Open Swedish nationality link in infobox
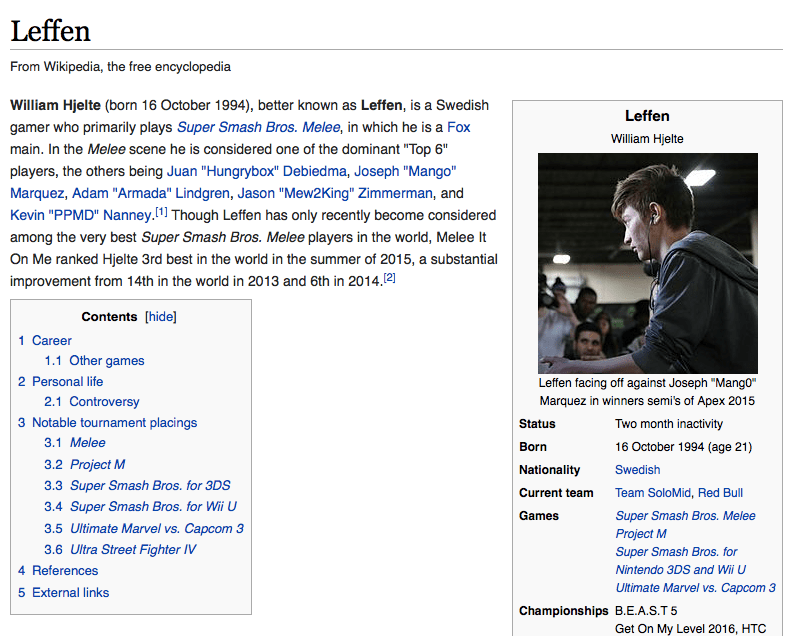The height and width of the screenshot is (636, 789). pyautogui.click(x=637, y=470)
